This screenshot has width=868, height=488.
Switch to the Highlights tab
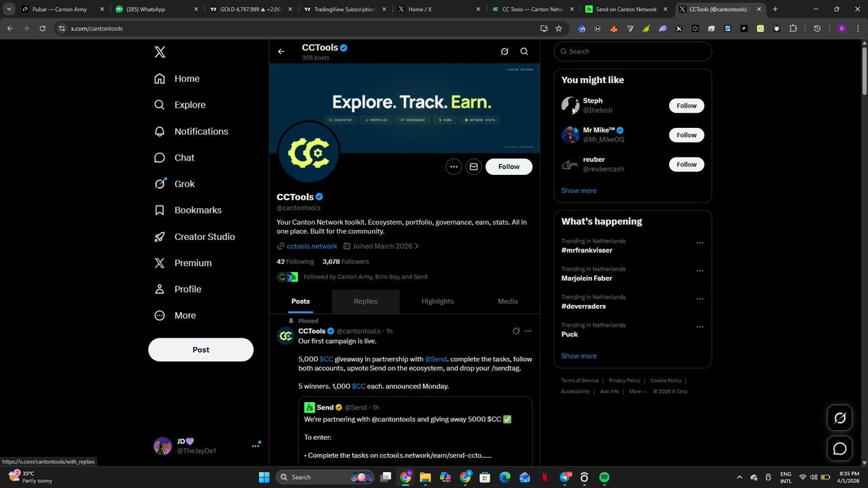tap(438, 301)
